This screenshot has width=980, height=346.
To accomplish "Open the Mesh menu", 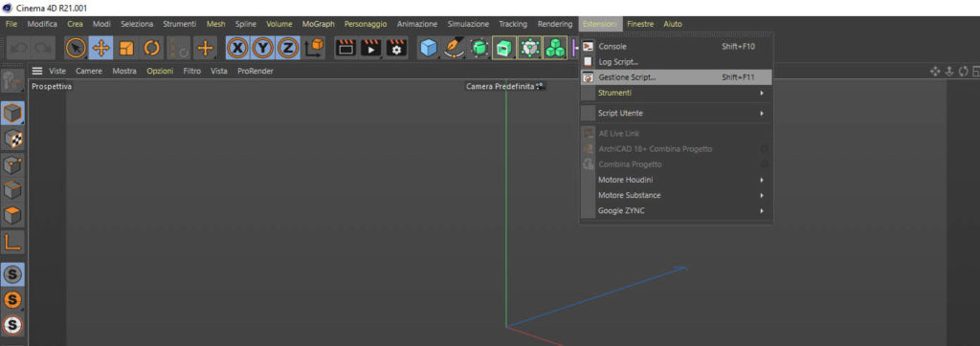I will point(215,24).
